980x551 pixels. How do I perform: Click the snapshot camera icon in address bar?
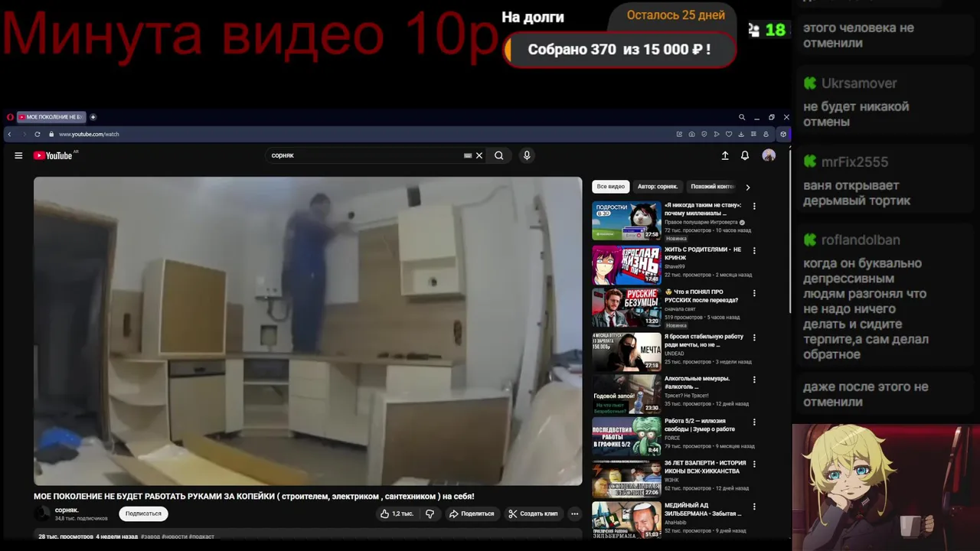[x=692, y=134]
